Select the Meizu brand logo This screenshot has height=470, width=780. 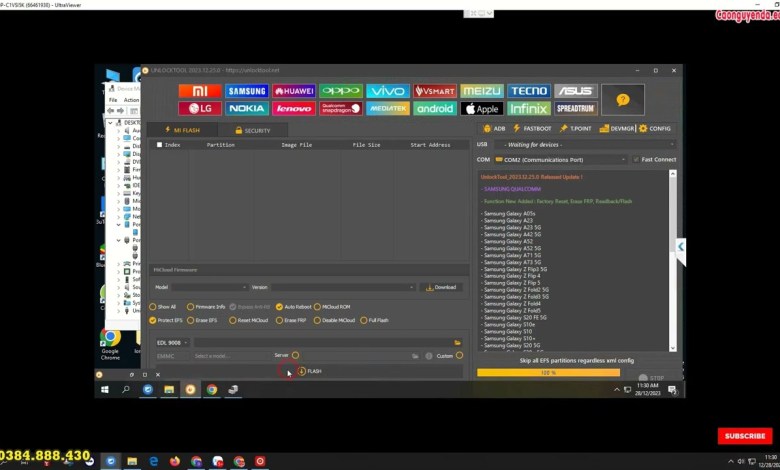482,91
